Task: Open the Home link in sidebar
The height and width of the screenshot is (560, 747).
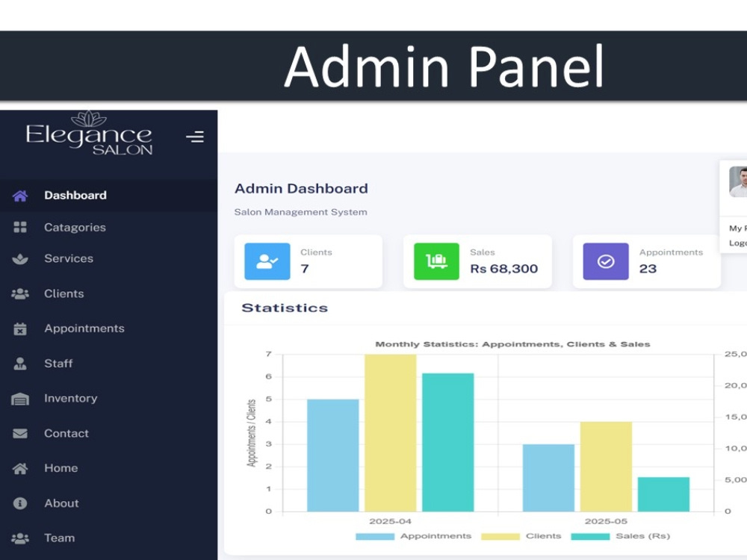Action: 108,468
